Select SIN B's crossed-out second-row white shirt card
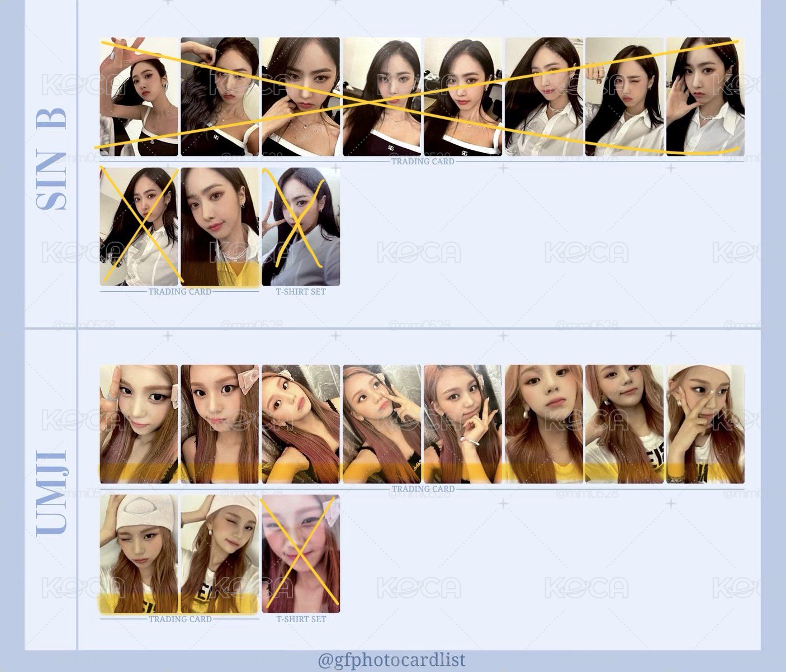Screen dimensions: 786x672 coord(139,227)
